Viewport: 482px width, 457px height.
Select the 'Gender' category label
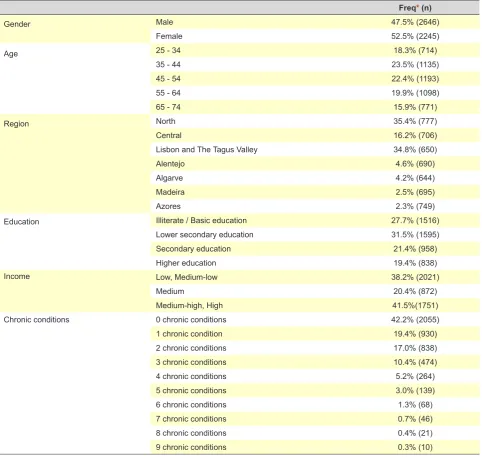coord(17,24)
